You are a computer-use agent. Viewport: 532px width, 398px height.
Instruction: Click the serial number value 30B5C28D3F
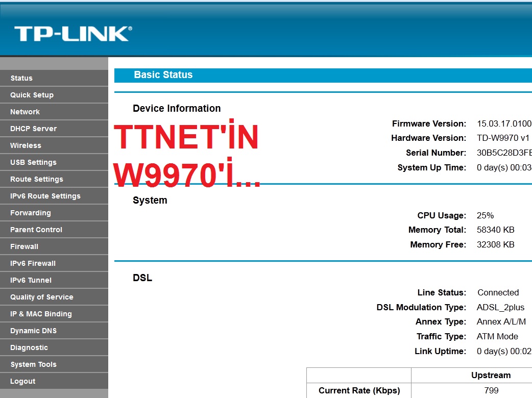[504, 153]
